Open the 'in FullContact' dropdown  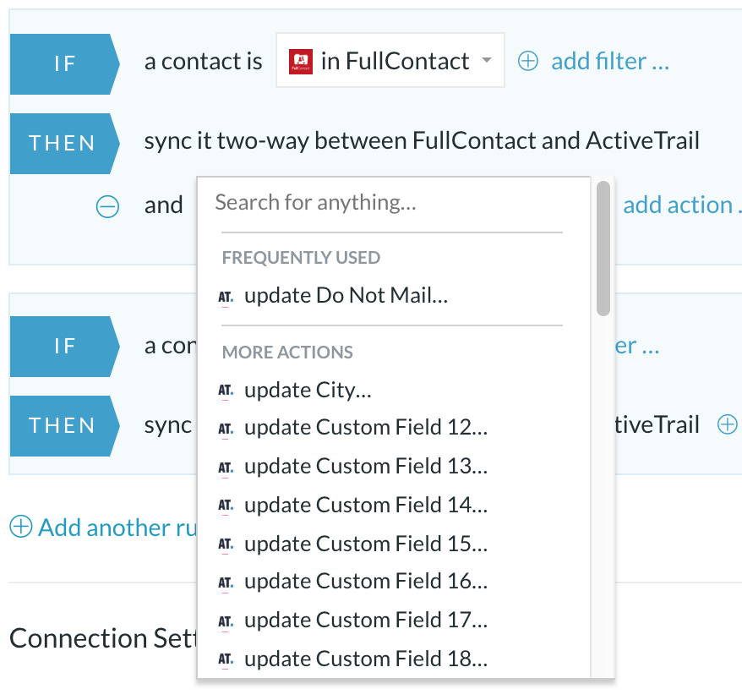pyautogui.click(x=390, y=61)
